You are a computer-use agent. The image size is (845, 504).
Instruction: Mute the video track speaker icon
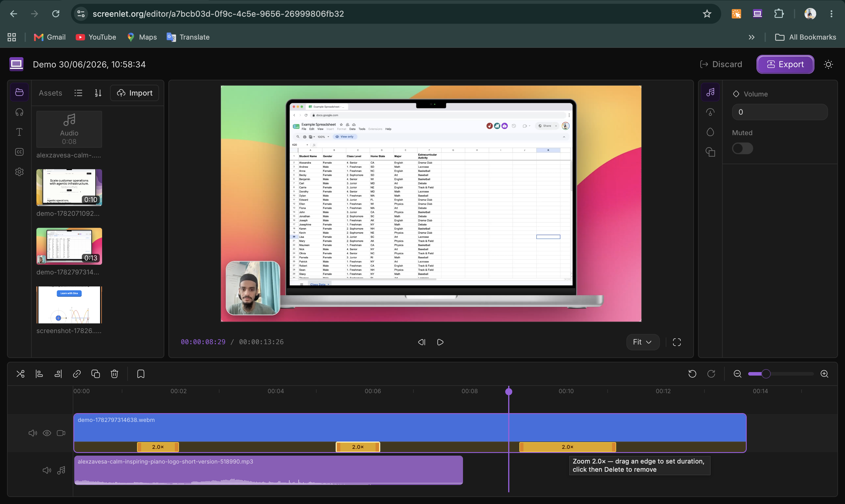[x=33, y=433]
